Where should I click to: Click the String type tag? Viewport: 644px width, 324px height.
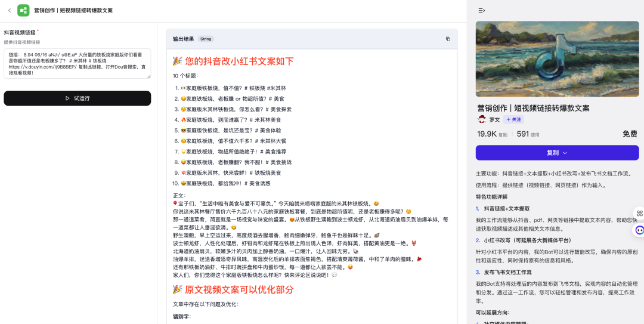coord(206,39)
